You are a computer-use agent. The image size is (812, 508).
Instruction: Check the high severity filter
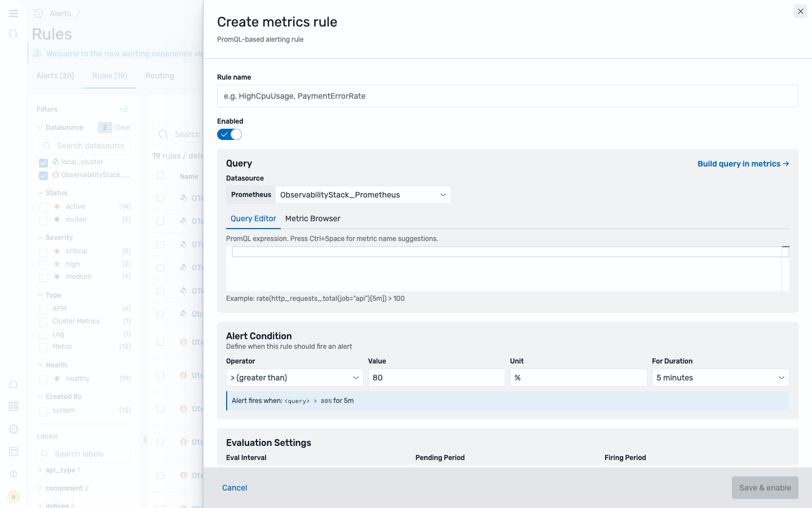43,265
